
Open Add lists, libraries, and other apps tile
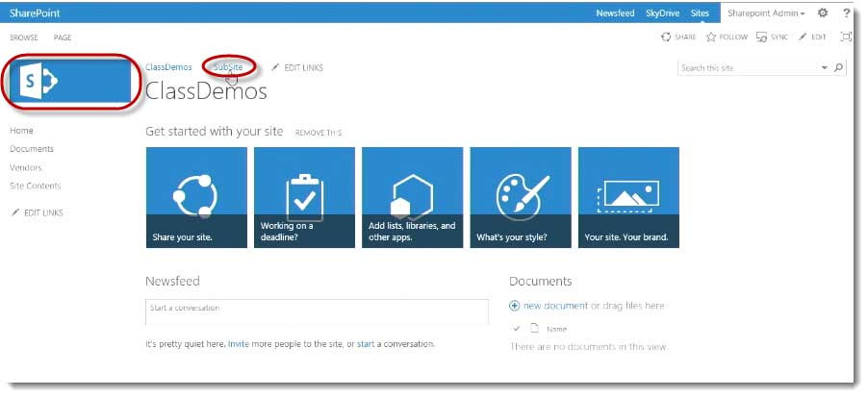(x=413, y=197)
